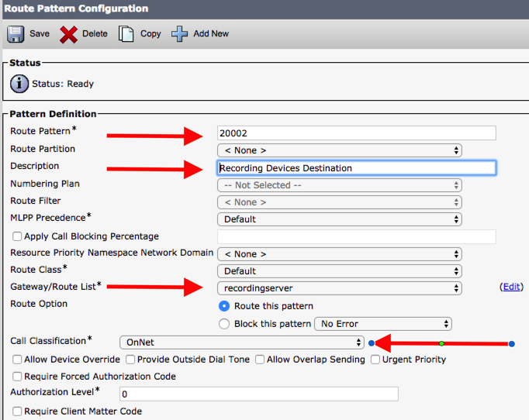Tick the Urgent Priority checkbox
The width and height of the screenshot is (529, 420).
click(x=375, y=360)
